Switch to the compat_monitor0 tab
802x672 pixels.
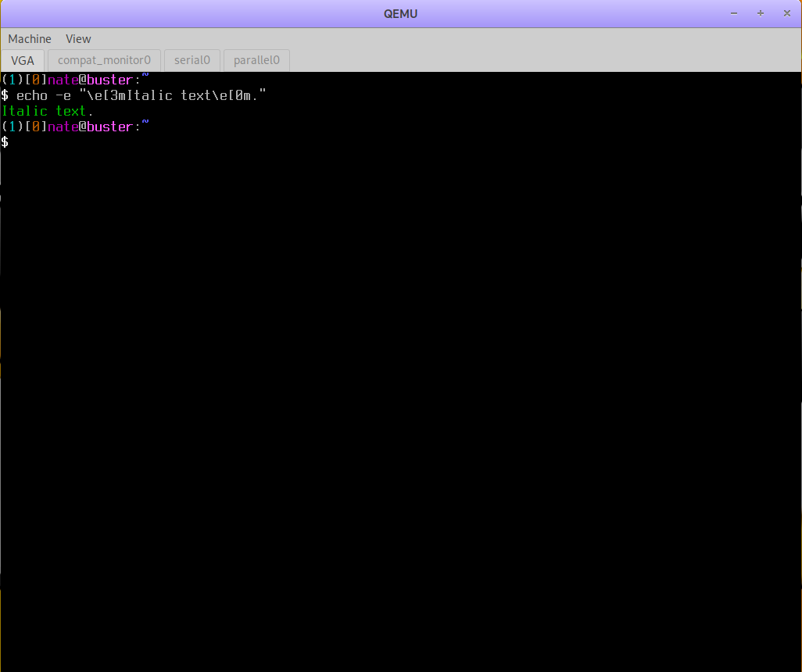pos(104,60)
